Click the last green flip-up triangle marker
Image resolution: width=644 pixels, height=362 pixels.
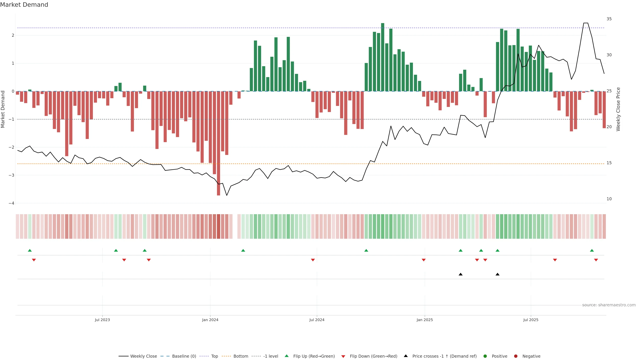click(592, 251)
